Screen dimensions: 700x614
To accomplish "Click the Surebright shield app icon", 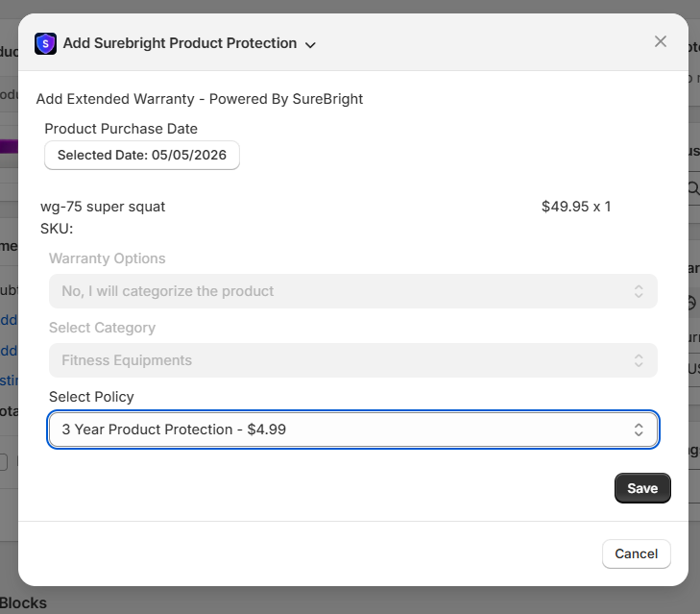I will click(45, 43).
